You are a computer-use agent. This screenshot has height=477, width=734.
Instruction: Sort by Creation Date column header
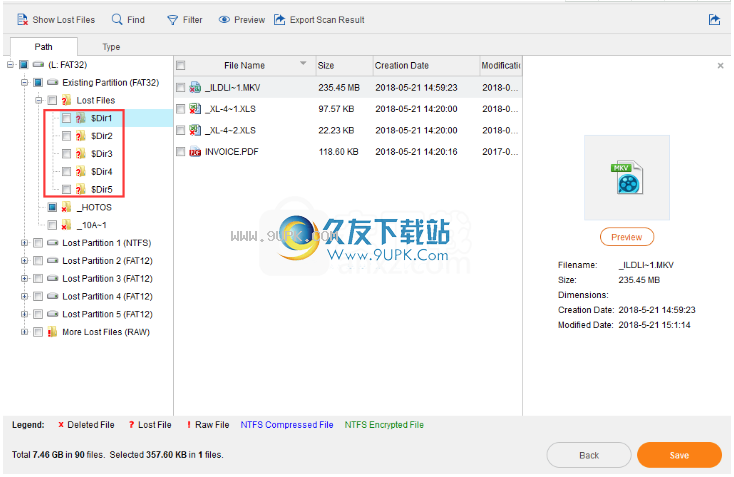coord(426,66)
